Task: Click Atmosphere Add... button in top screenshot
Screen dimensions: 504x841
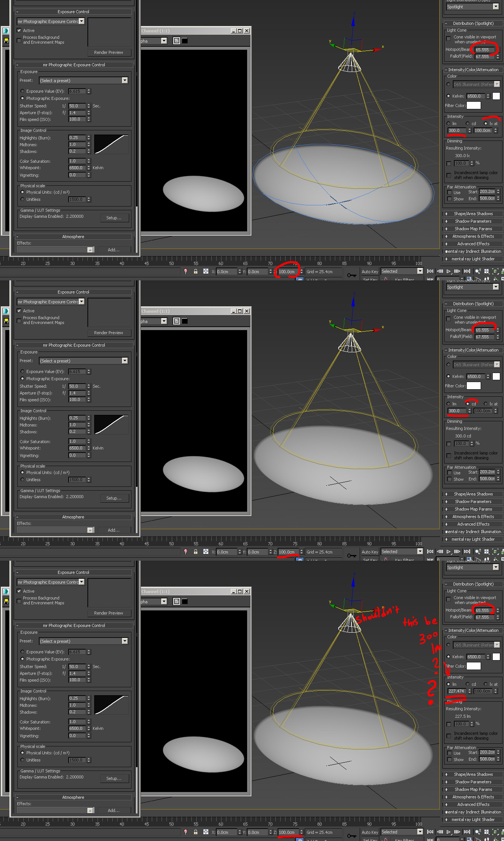Action: (x=114, y=250)
